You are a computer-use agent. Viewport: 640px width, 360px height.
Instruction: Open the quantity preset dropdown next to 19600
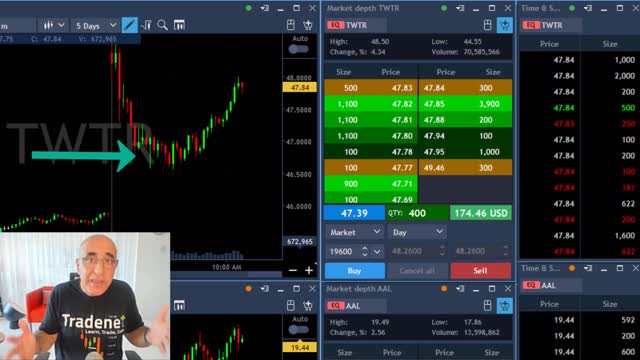click(x=377, y=251)
